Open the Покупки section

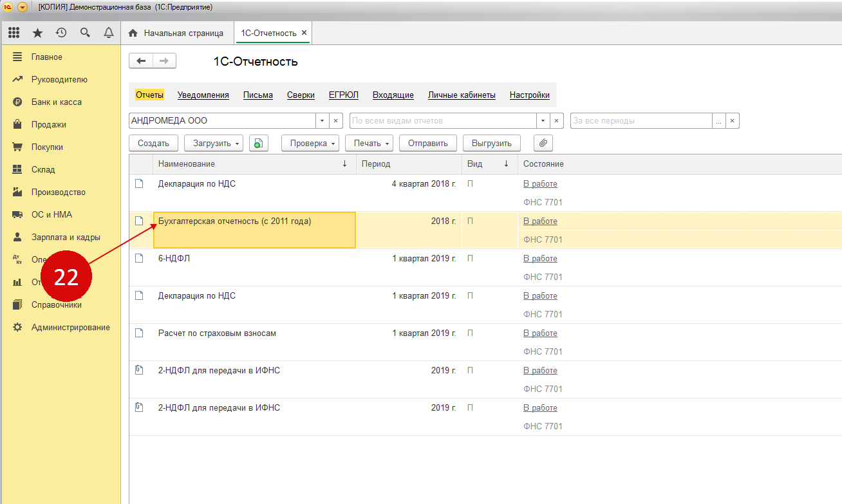click(47, 147)
